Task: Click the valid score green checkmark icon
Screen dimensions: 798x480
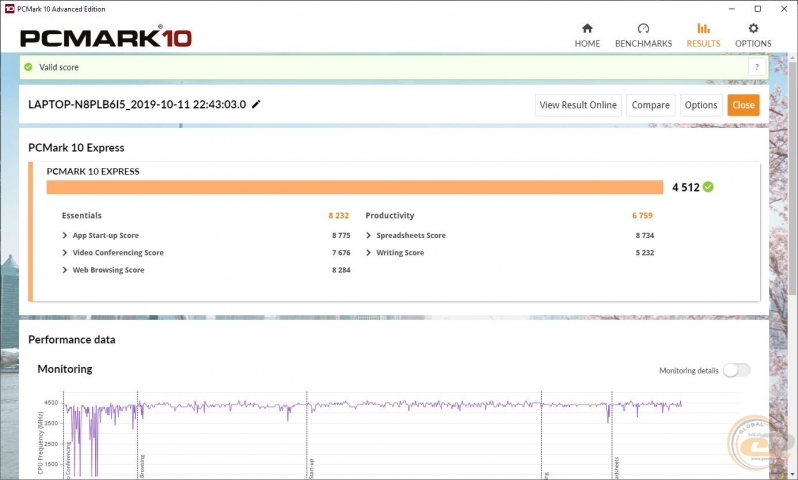Action: coord(28,67)
